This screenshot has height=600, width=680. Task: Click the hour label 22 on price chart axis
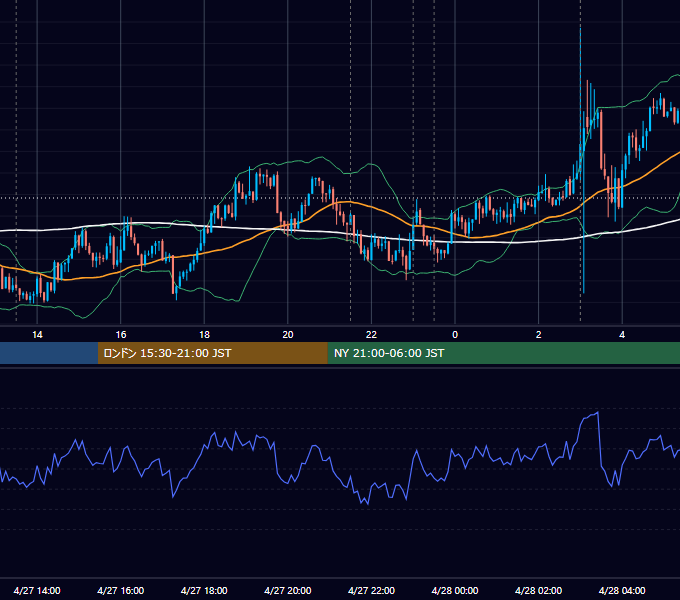[x=371, y=334]
